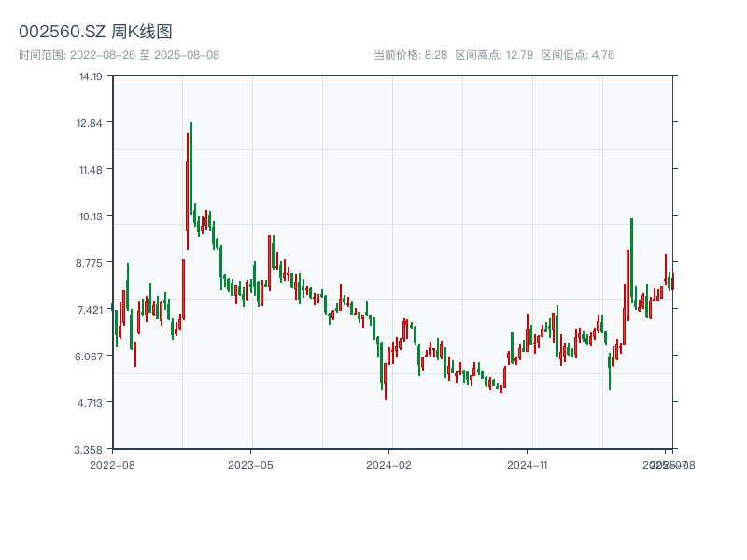Click the y-axis value 6.067
The width and height of the screenshot is (747, 560).
point(89,357)
